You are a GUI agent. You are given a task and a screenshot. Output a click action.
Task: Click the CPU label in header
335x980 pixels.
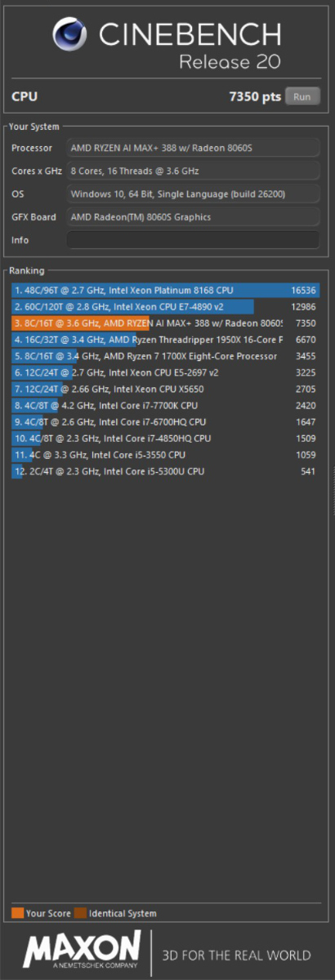(x=24, y=96)
